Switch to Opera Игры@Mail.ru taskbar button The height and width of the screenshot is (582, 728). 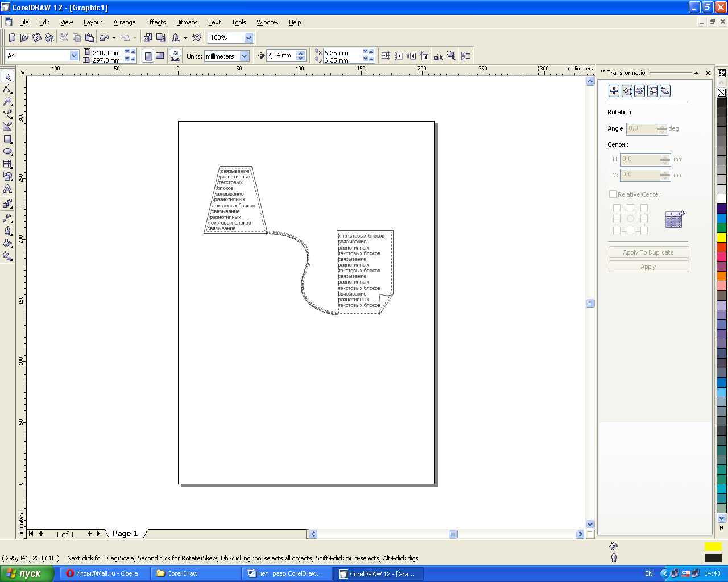pos(104,573)
